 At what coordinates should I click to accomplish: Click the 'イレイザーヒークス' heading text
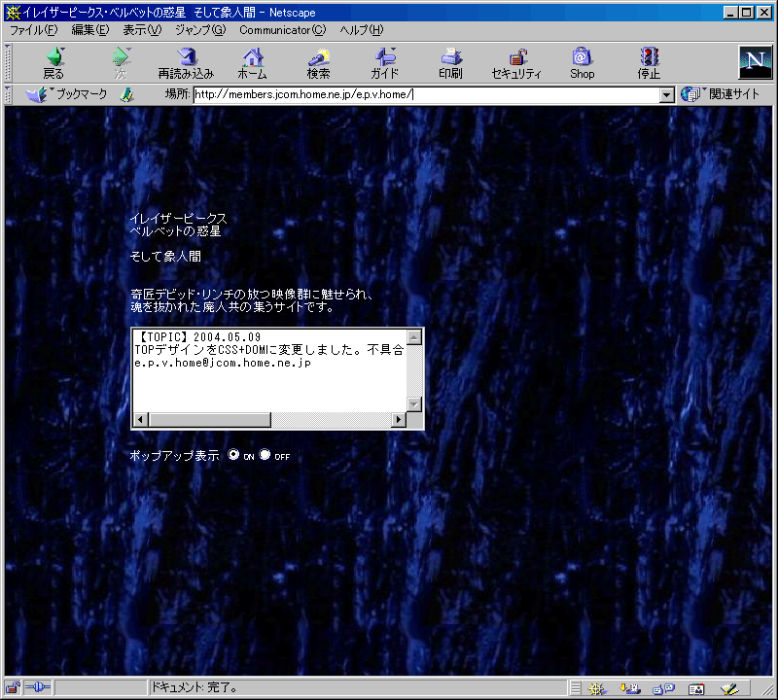(178, 219)
